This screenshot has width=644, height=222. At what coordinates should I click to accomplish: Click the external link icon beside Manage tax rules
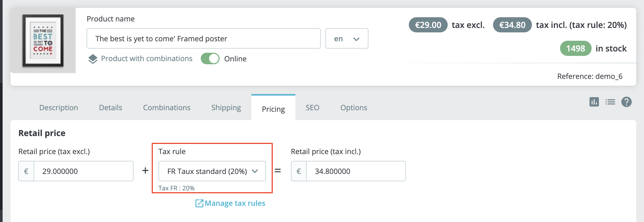coord(199,203)
